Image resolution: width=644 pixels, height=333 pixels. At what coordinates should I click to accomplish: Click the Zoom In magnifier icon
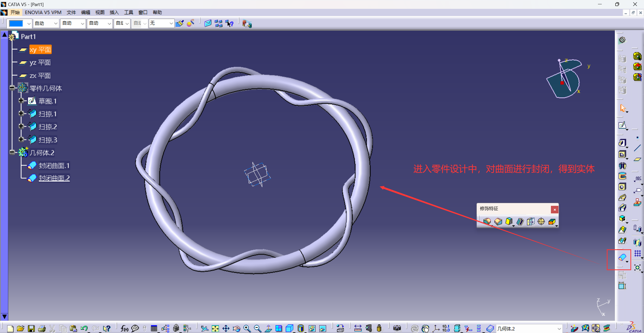[247, 328]
